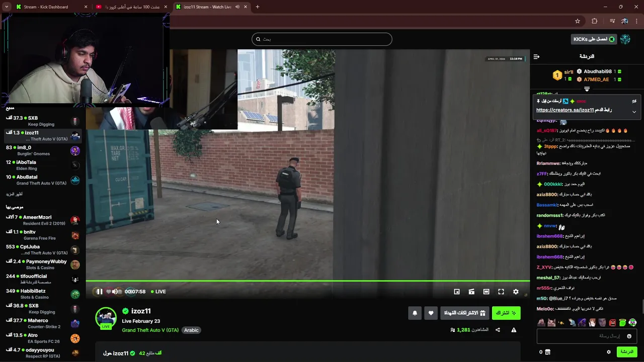644x362 pixels.
Task: Bookmark this page with star icon
Action: pos(578,21)
